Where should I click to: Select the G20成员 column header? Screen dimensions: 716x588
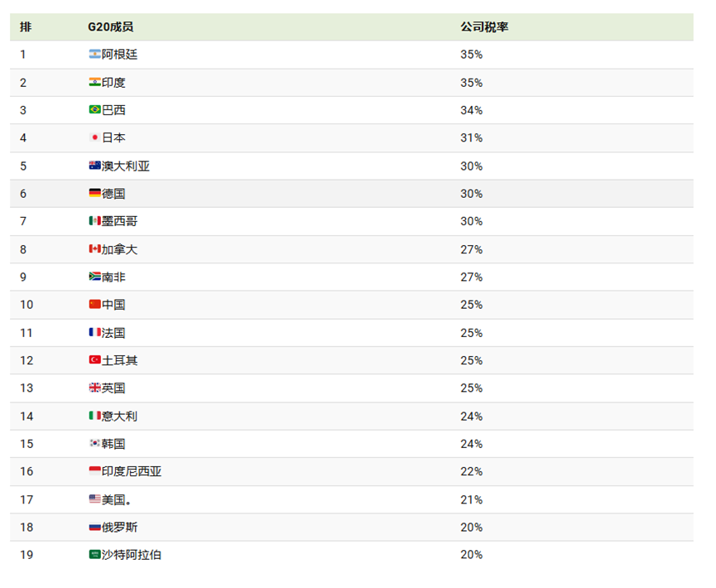coord(111,27)
